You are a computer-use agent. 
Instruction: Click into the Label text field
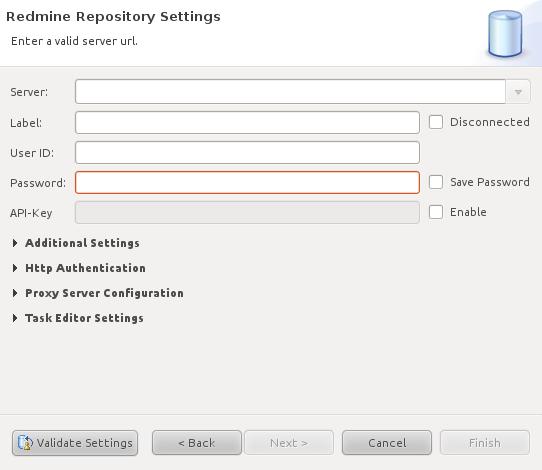coord(247,122)
